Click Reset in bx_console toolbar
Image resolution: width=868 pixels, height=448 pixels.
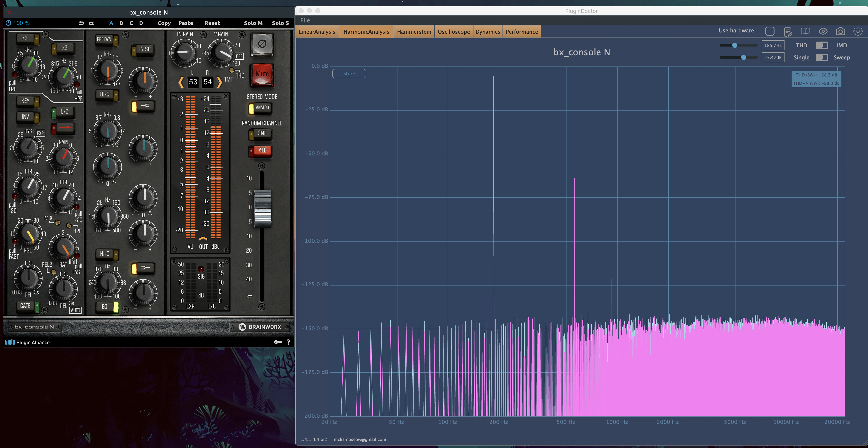(x=212, y=23)
